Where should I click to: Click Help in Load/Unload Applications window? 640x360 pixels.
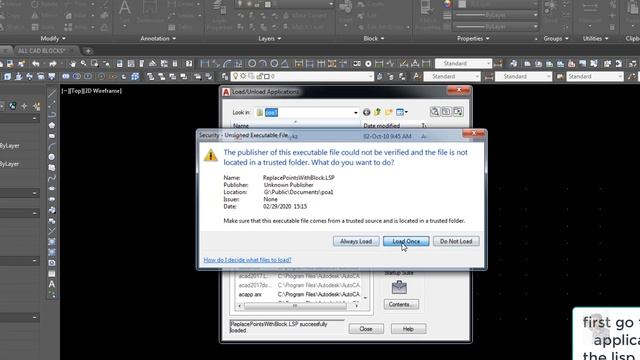408,329
